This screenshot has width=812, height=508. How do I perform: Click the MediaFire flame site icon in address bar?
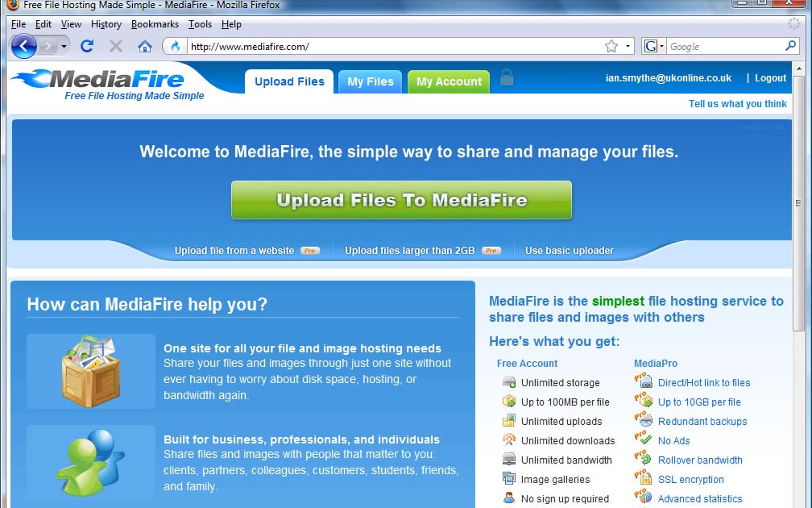coord(175,47)
